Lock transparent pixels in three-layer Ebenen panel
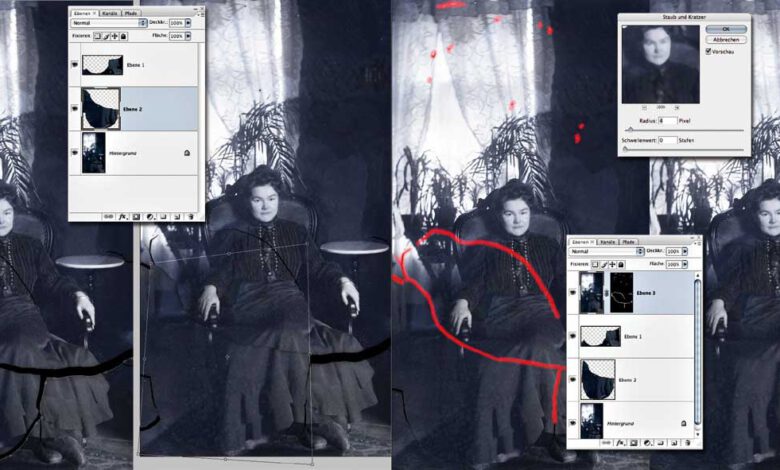Image resolution: width=780 pixels, height=470 pixels. tap(98, 36)
